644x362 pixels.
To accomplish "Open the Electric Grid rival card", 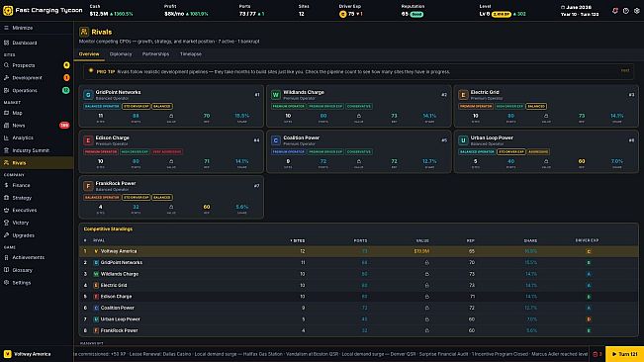I will coord(546,106).
